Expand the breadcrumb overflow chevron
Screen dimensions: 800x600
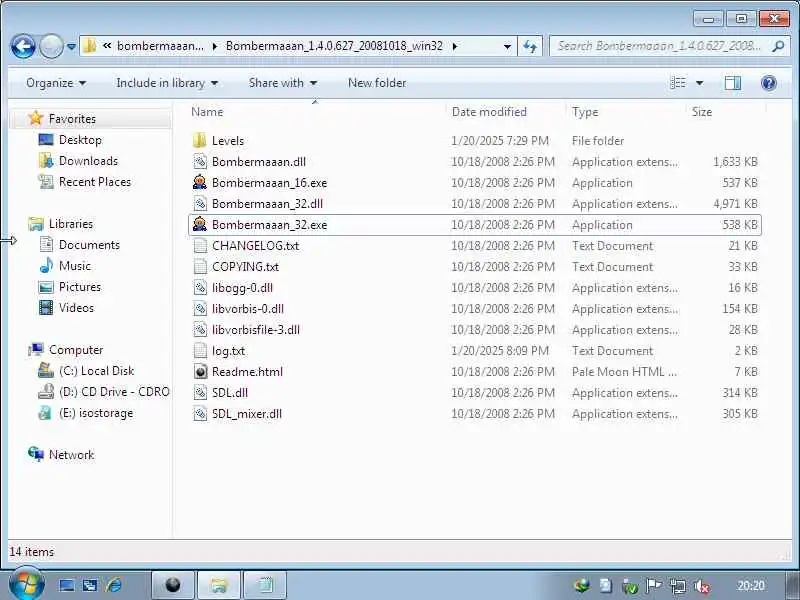[107, 46]
